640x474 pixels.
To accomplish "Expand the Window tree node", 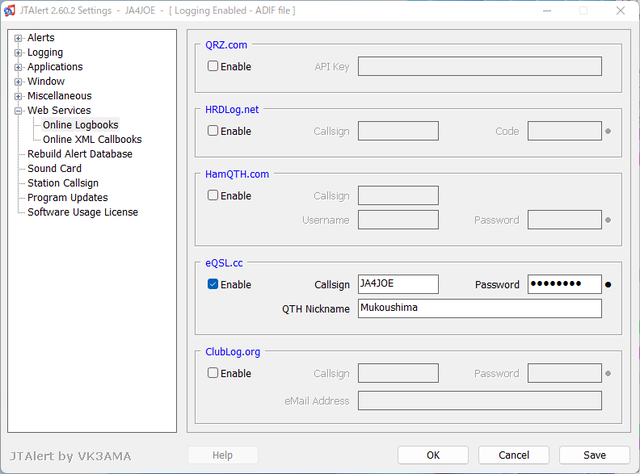I will pos(18,82).
